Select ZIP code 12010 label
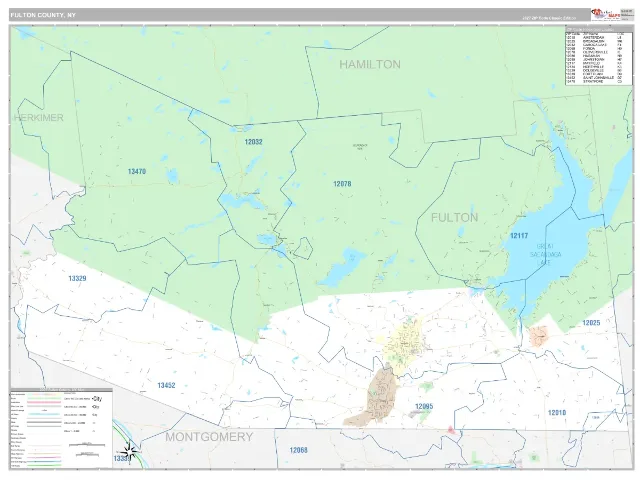 point(557,413)
